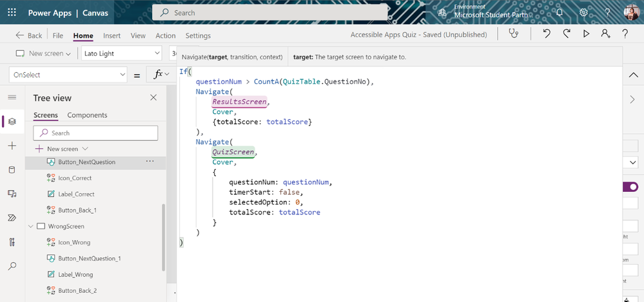
Task: Click the Power Apps title link
Action: (50, 13)
